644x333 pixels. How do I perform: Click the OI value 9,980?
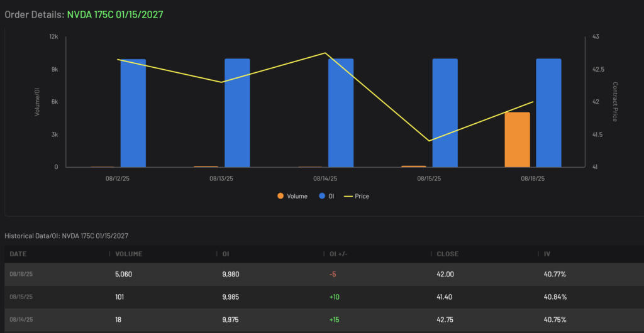click(x=230, y=275)
